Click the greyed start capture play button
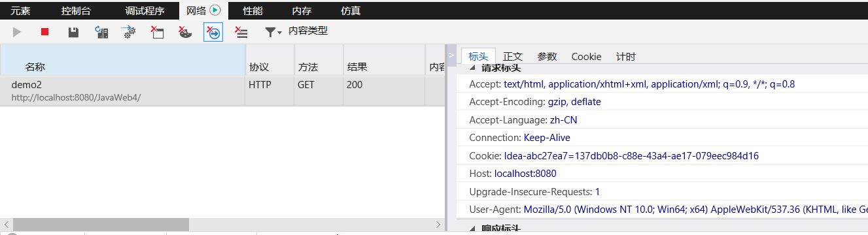The width and height of the screenshot is (868, 235). [17, 31]
